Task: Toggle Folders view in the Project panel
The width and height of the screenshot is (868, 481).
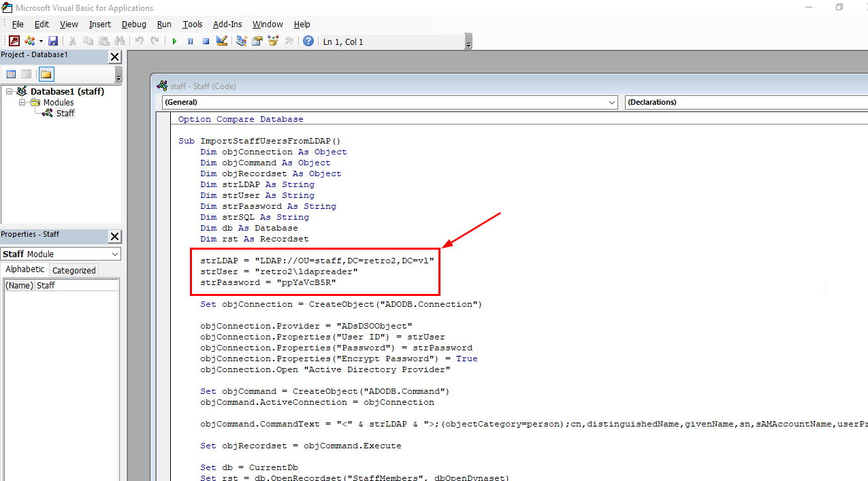Action: click(46, 74)
